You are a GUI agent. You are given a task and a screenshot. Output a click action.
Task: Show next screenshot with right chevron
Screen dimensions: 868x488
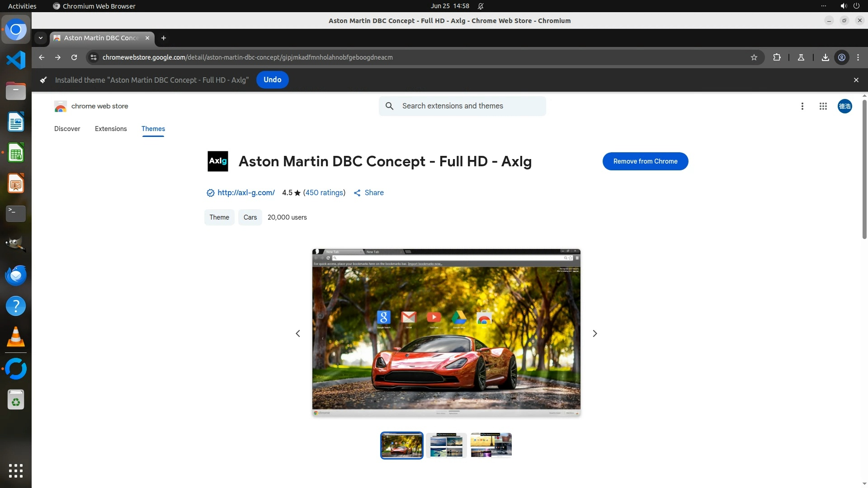[x=594, y=333]
